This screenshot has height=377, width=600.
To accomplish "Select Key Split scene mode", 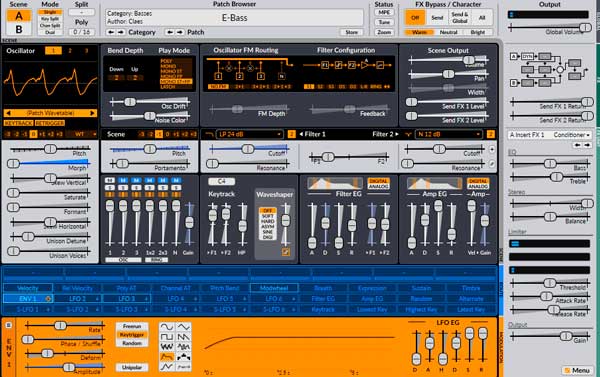I will [x=50, y=19].
